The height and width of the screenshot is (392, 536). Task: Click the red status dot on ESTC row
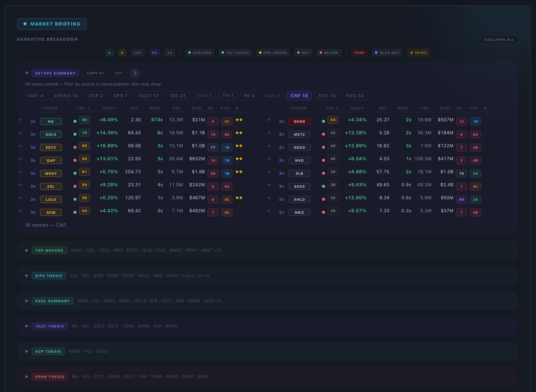(75, 147)
